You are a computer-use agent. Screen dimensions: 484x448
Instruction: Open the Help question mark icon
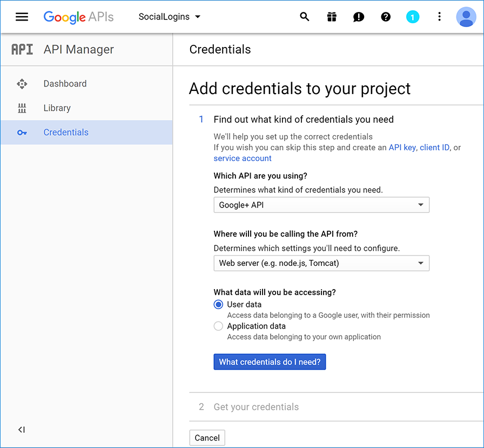tap(386, 17)
